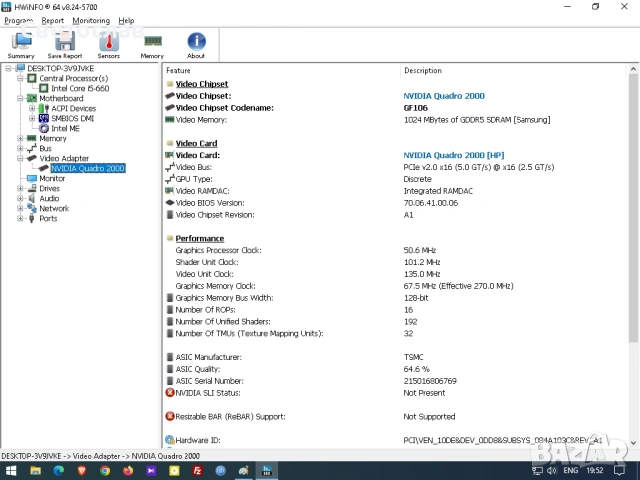Click the Hardware ID icon
Image resolution: width=640 pixels, height=480 pixels.
[170, 440]
